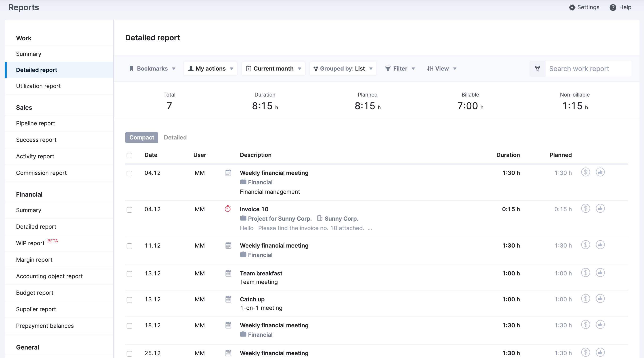Toggle billable dollar icon on Invoice 10 row
The image size is (644, 358).
point(585,208)
